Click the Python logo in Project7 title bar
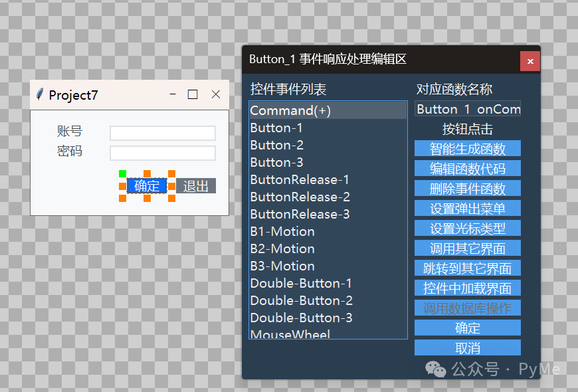The width and height of the screenshot is (578, 392). point(39,94)
